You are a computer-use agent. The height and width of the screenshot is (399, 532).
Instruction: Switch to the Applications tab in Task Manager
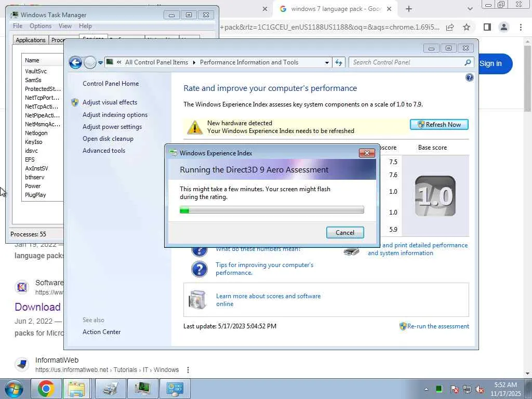(31, 40)
